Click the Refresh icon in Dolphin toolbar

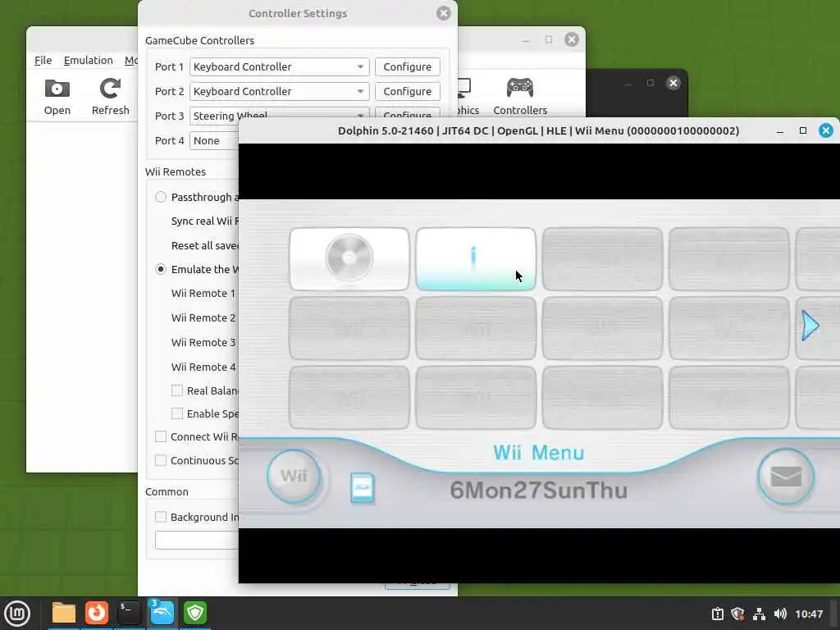111,97
